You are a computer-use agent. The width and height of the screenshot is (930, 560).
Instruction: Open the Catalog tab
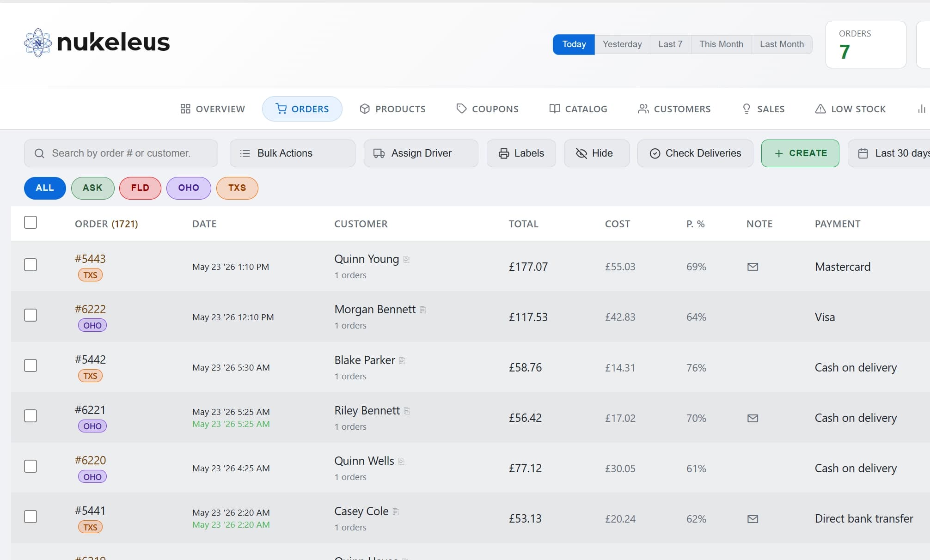pyautogui.click(x=578, y=109)
